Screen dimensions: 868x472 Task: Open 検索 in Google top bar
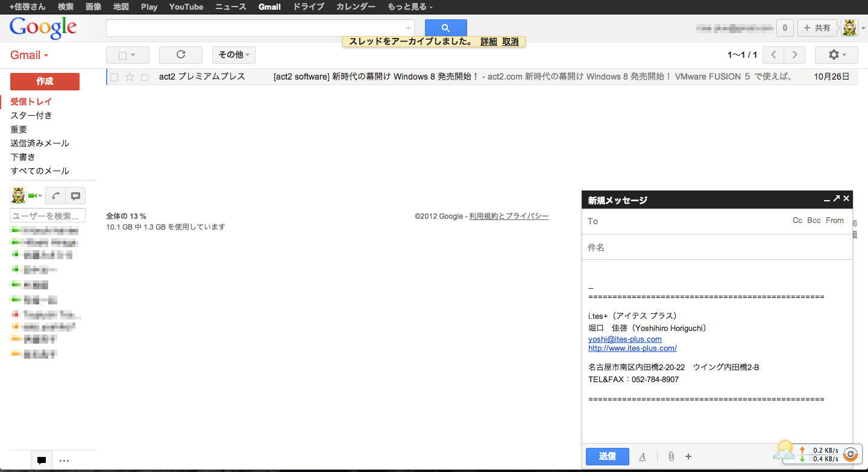66,7
